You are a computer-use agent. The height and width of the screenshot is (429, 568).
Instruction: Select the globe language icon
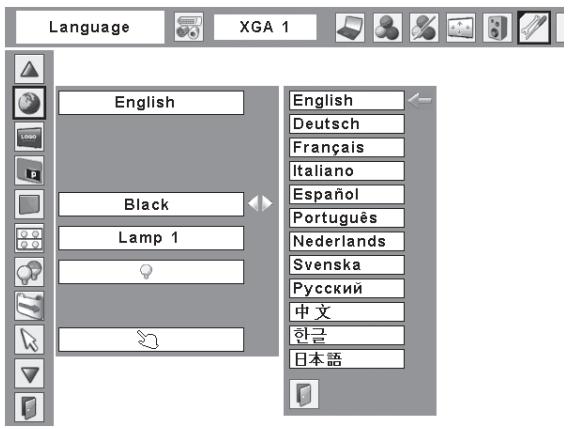(29, 103)
